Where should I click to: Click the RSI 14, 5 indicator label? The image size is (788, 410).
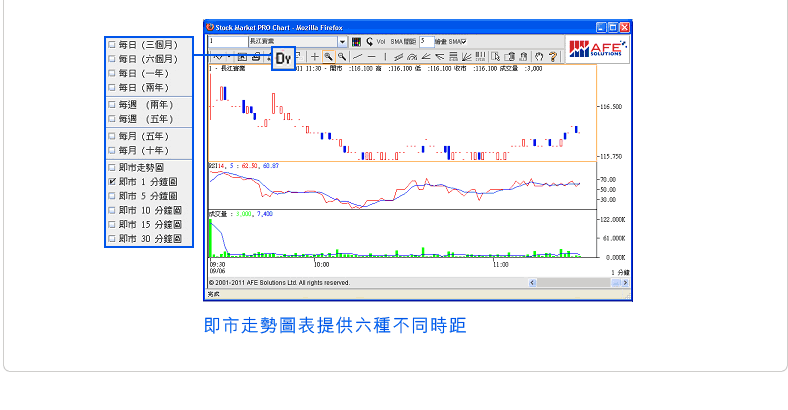[244, 166]
